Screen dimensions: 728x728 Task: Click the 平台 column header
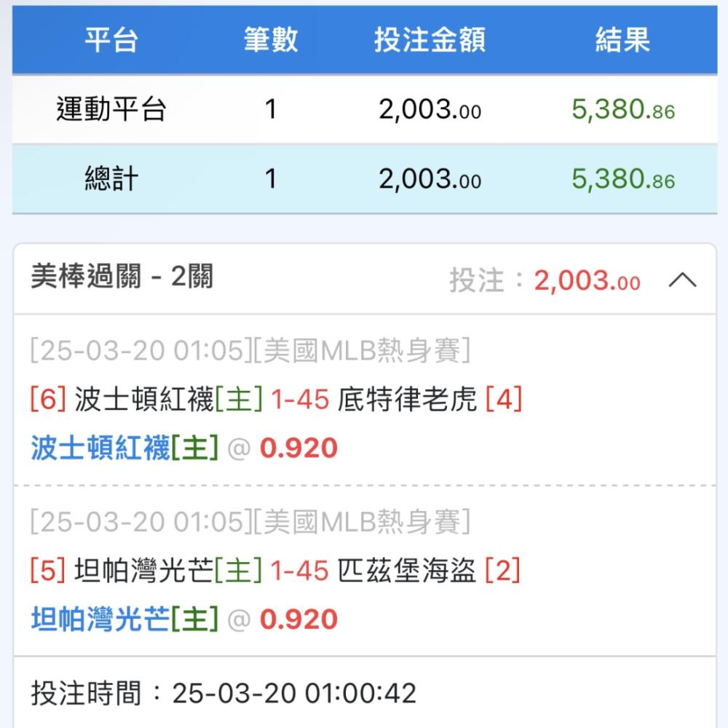[111, 40]
